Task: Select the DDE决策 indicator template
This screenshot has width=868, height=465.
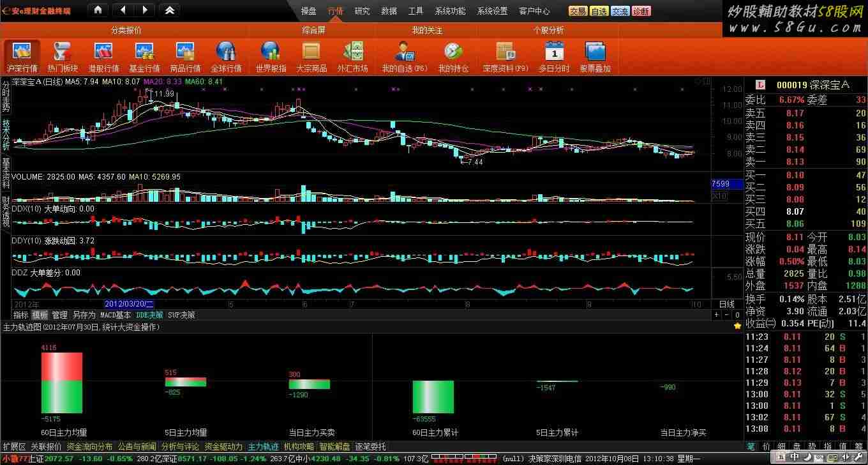Action: click(x=149, y=315)
